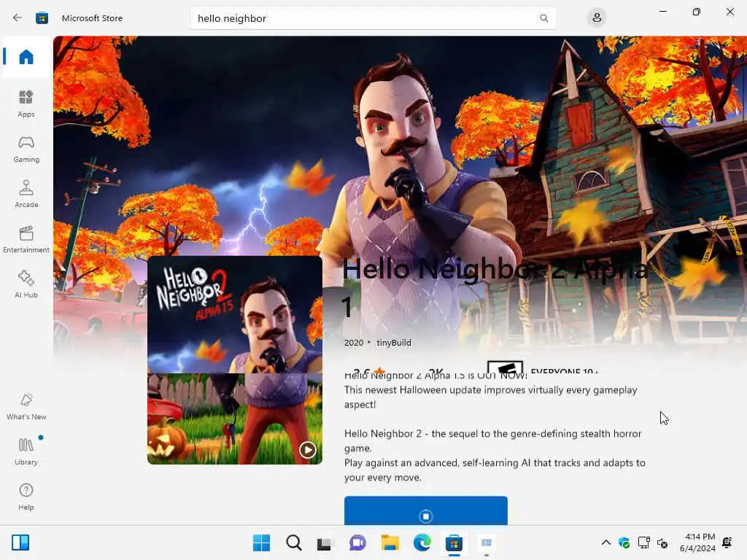This screenshot has width=747, height=560.
Task: Open the Apps section
Action: 26,104
